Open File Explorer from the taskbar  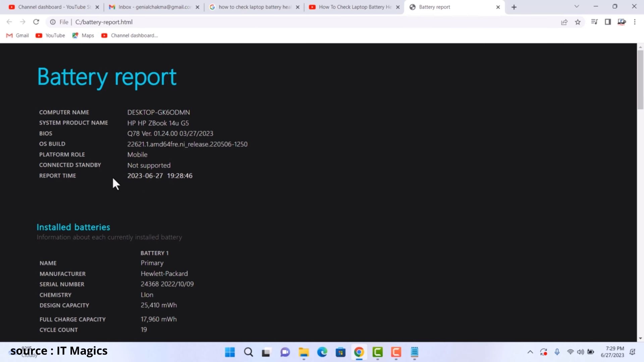304,352
